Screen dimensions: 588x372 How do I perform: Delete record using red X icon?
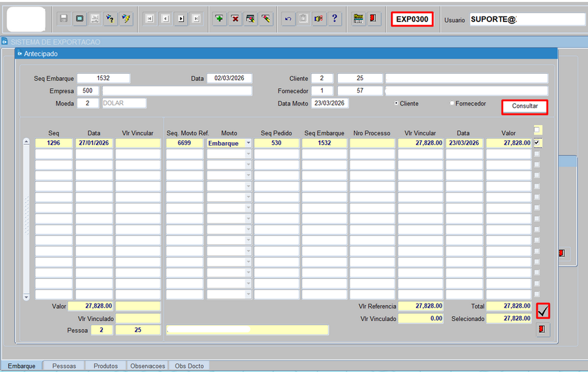point(235,19)
